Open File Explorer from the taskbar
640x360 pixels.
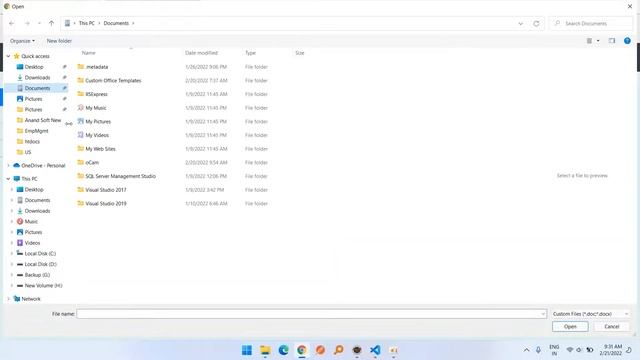click(265, 350)
